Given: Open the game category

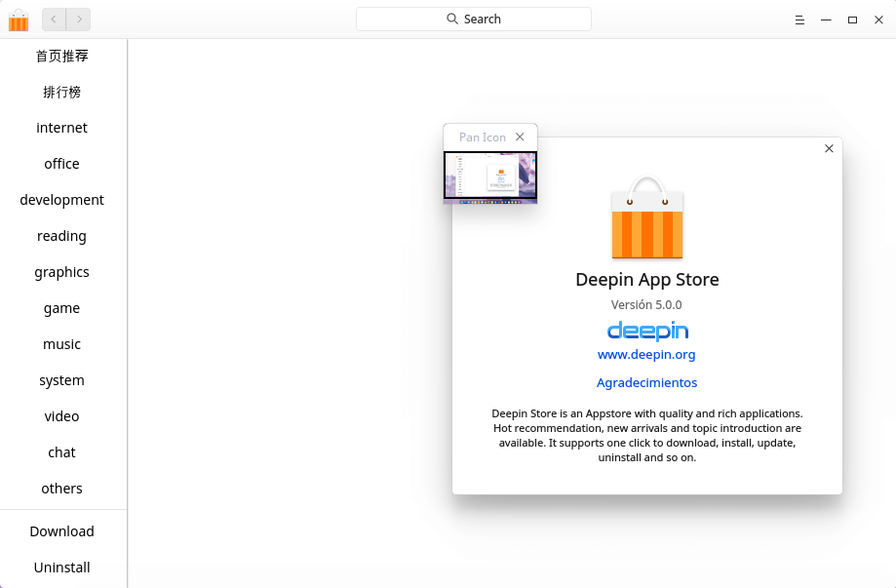Looking at the screenshot, I should [x=61, y=308].
